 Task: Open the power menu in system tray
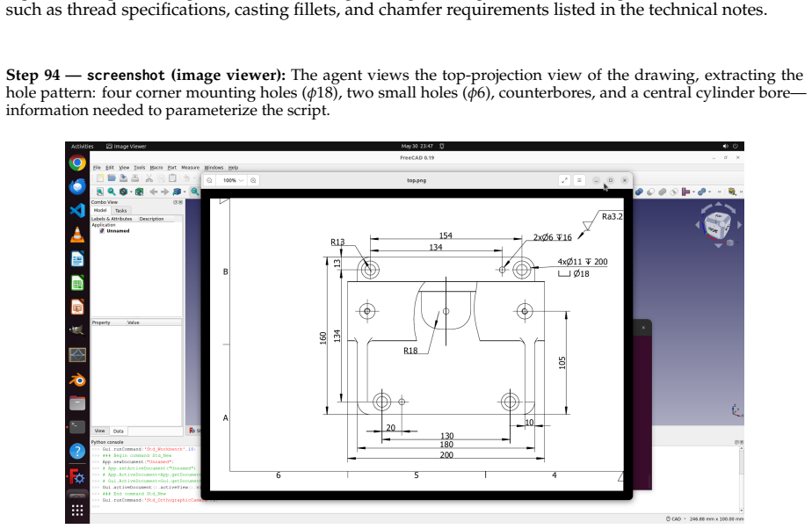coord(735,147)
